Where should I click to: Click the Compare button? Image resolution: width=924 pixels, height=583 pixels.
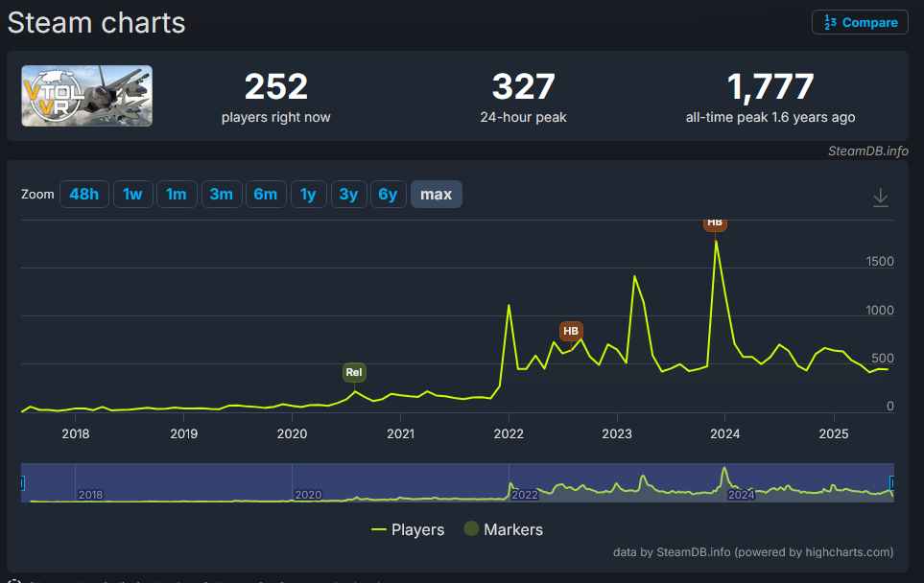[860, 22]
